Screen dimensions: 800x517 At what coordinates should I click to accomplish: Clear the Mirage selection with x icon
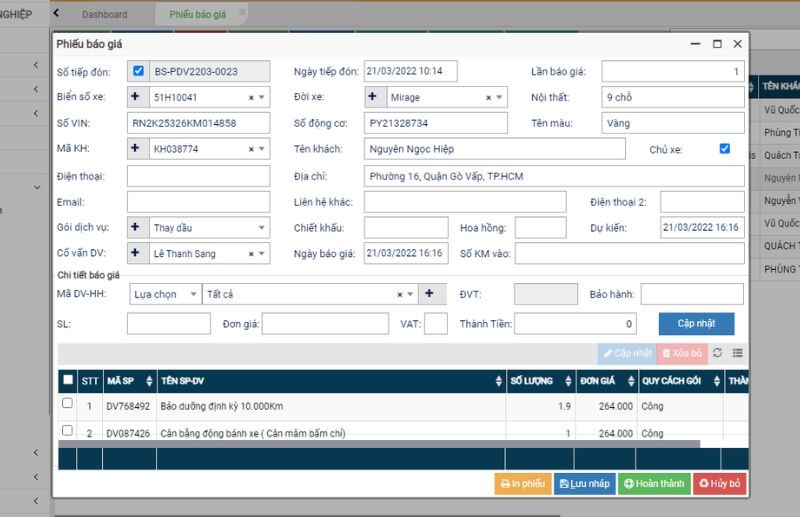(x=489, y=98)
